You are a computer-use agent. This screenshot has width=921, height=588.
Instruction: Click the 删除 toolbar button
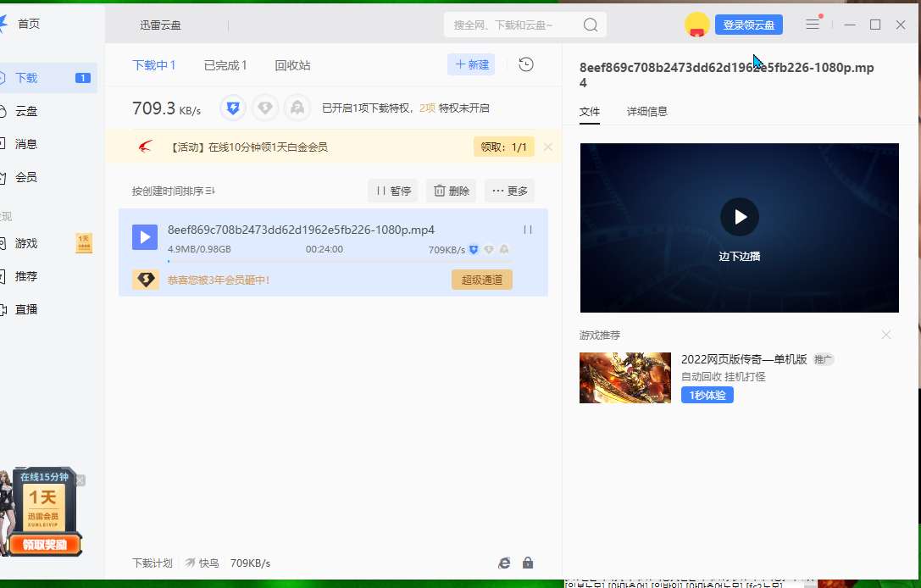(451, 191)
